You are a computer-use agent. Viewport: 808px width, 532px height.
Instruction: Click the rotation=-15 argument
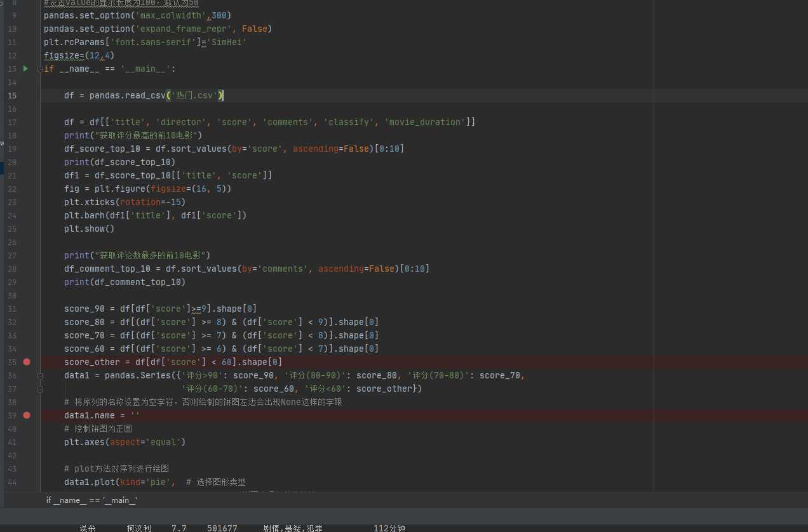(x=150, y=202)
